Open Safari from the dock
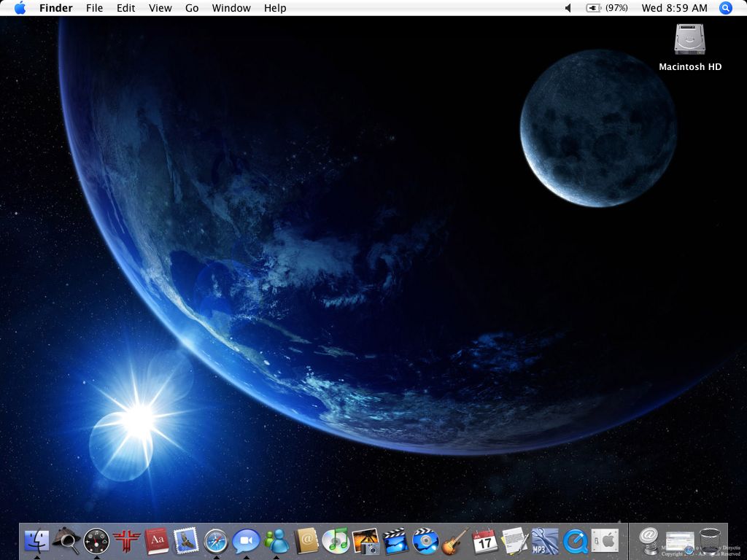This screenshot has width=747, height=560. (x=216, y=540)
